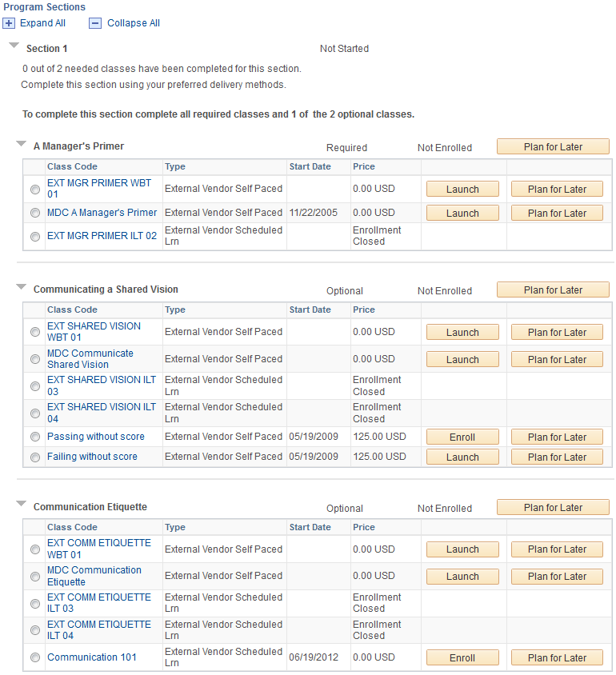The width and height of the screenshot is (616, 675).
Task: Click the Collapse All minus icon
Action: pyautogui.click(x=95, y=23)
